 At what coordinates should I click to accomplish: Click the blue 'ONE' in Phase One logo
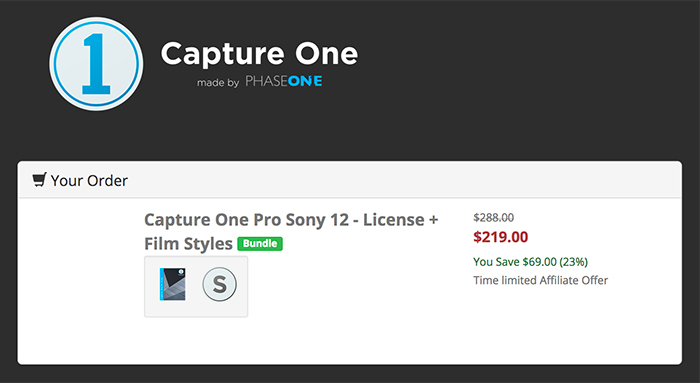coord(305,81)
